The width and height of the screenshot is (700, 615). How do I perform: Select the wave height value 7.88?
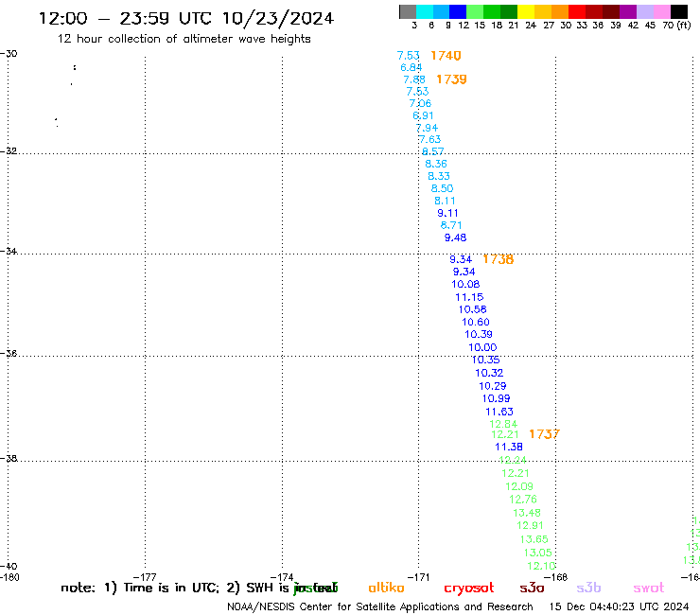click(x=414, y=79)
